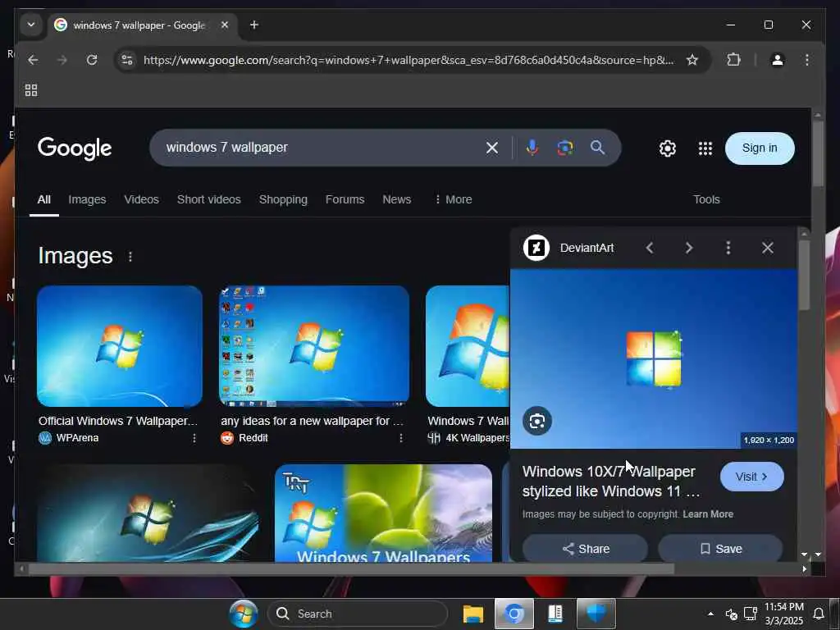Image resolution: width=840 pixels, height=630 pixels.
Task: Click the URL in the address bar
Action: [409, 60]
